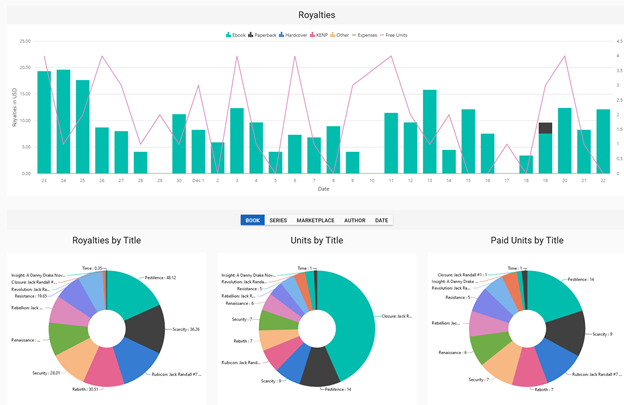Click the KENP legend icon
Viewport: 624px width, 405px height.
point(312,35)
